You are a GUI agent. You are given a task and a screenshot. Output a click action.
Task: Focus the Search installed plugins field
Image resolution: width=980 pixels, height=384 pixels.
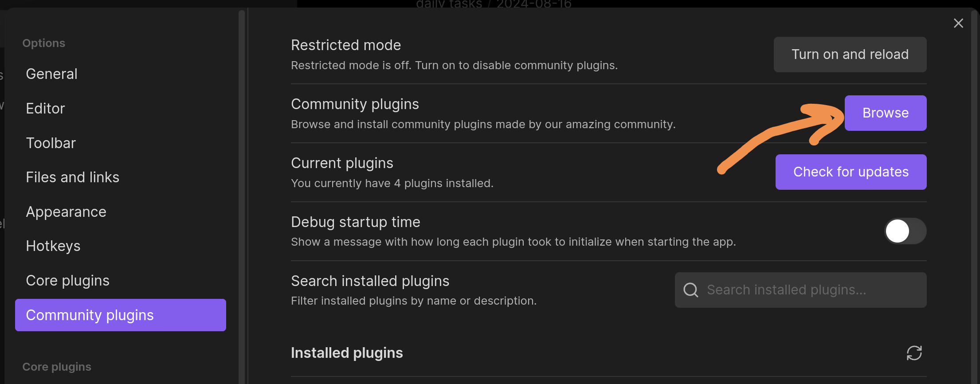[807, 290]
